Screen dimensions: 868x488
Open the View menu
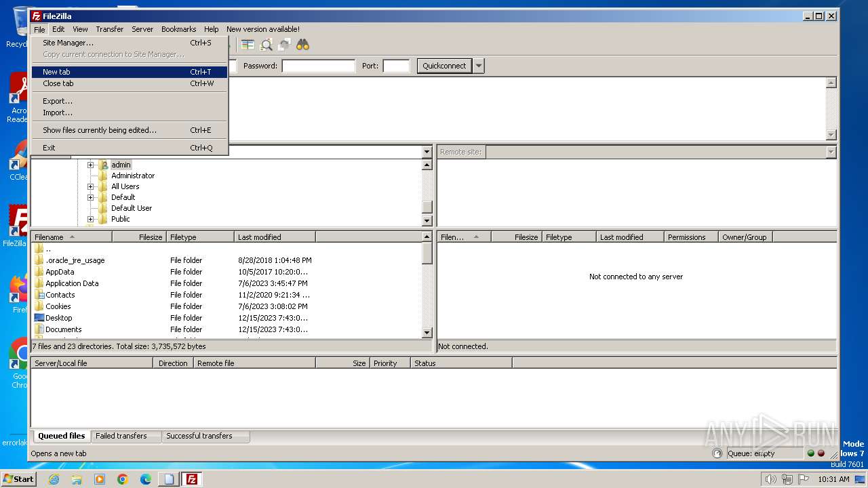(x=80, y=29)
